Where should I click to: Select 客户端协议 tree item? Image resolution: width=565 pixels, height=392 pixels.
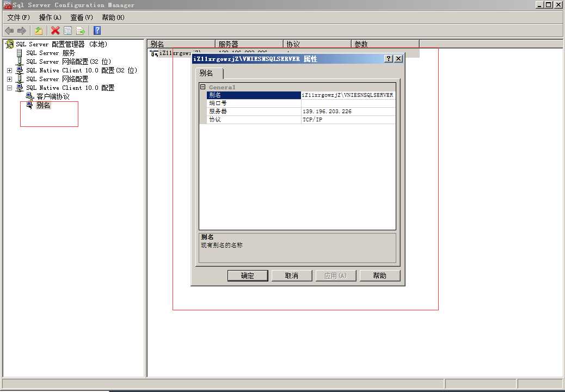pos(53,96)
